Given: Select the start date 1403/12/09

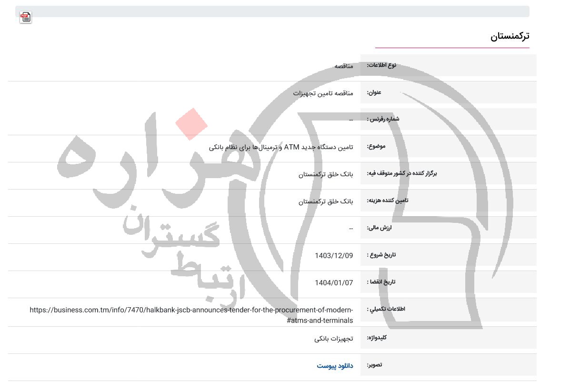Looking at the screenshot, I should 334,256.
